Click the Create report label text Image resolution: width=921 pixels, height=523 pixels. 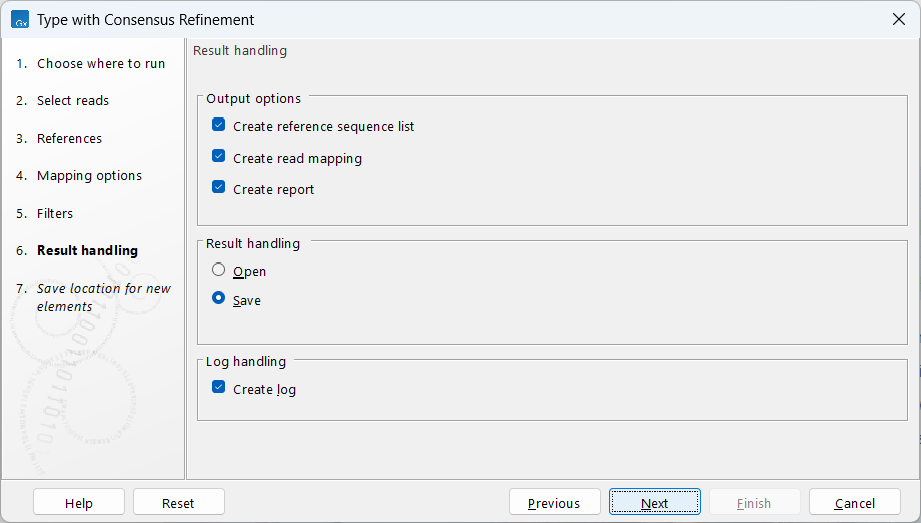click(x=273, y=190)
